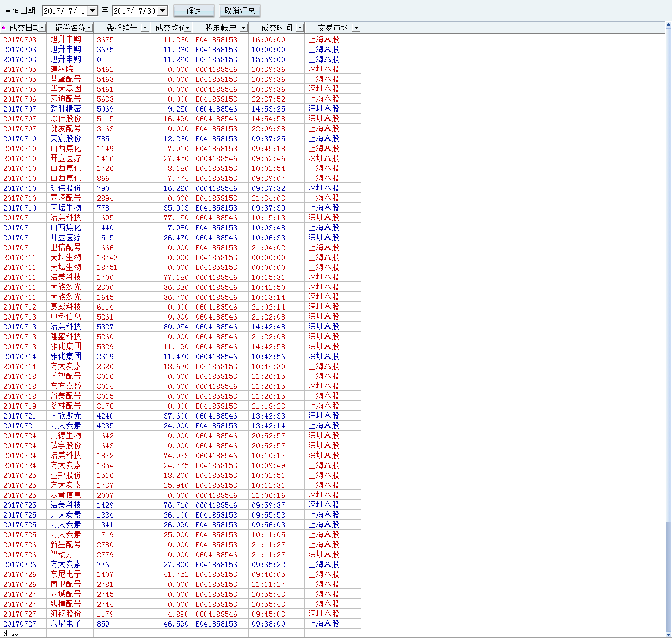Screen dimensions: 672x638
Task: Click the scrollbar up arrow
Action: point(668,26)
